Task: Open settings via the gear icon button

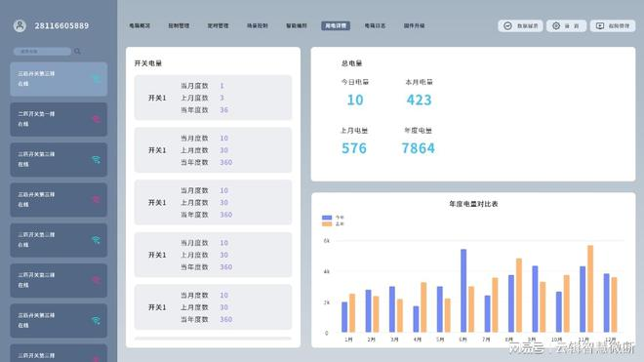Action: [556, 26]
